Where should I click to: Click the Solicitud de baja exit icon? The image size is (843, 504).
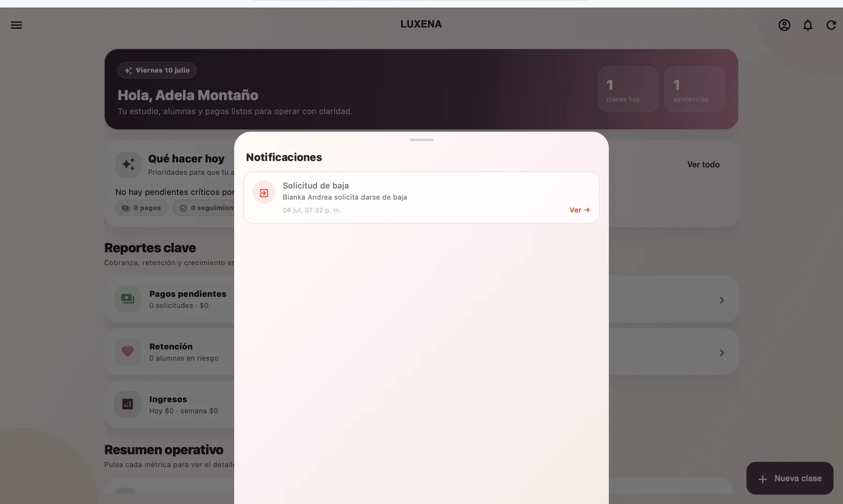[x=264, y=193]
